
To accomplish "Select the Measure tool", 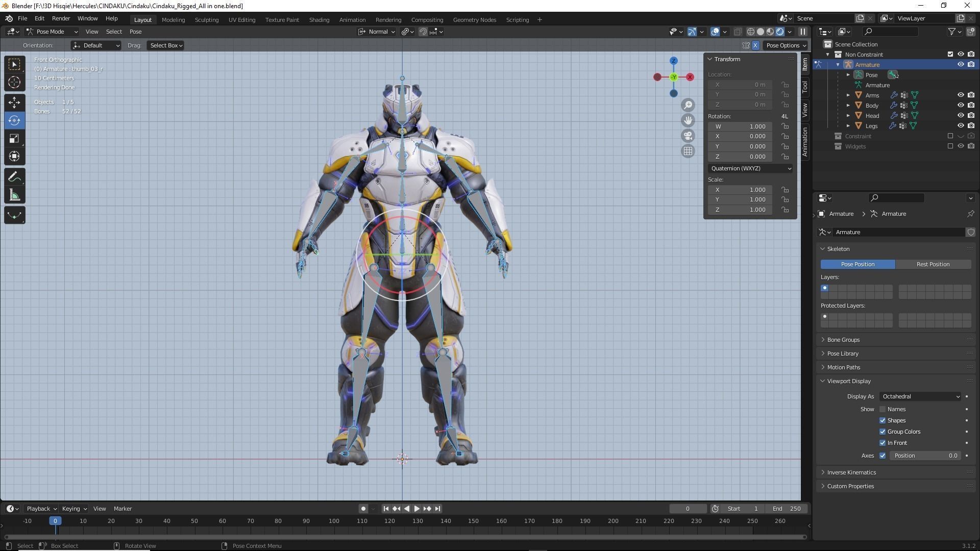I will coord(14,195).
